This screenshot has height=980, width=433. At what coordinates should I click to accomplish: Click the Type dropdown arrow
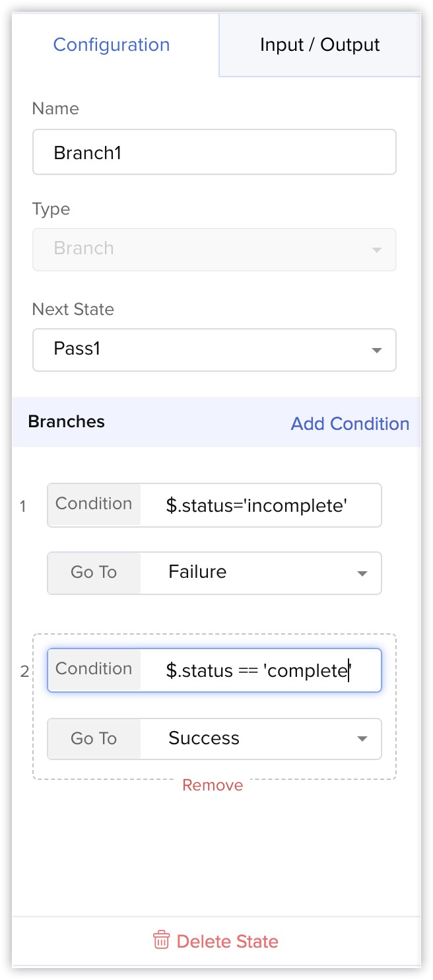tap(377, 250)
